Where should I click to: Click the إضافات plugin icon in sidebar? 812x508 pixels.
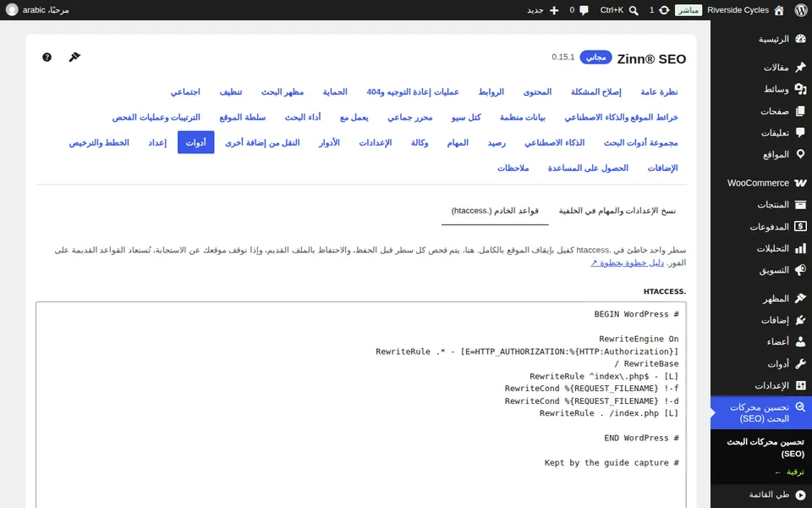801,320
